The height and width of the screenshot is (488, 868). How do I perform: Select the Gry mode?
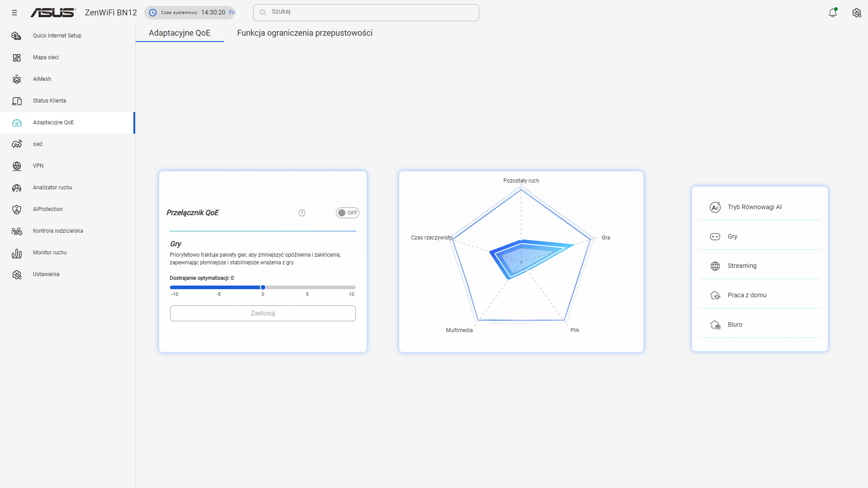pos(759,236)
